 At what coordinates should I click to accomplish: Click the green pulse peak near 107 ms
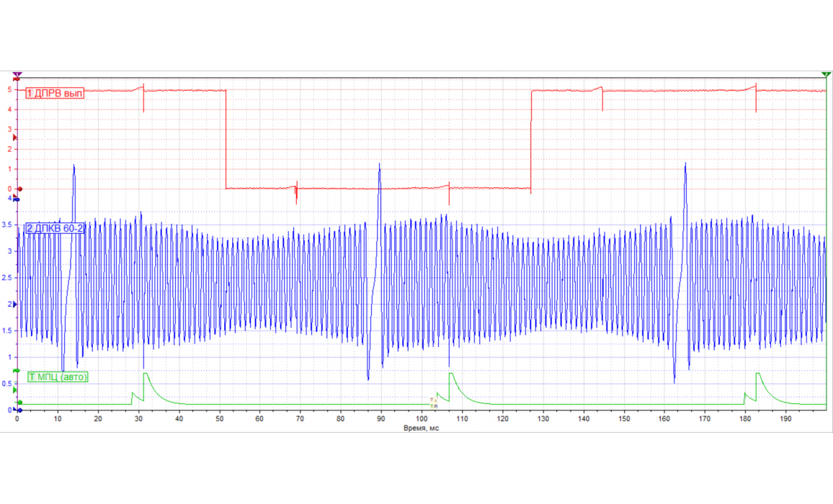tap(450, 374)
